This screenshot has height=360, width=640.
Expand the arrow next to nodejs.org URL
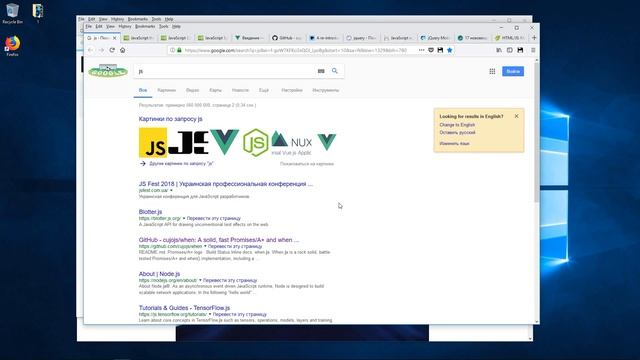click(x=200, y=280)
